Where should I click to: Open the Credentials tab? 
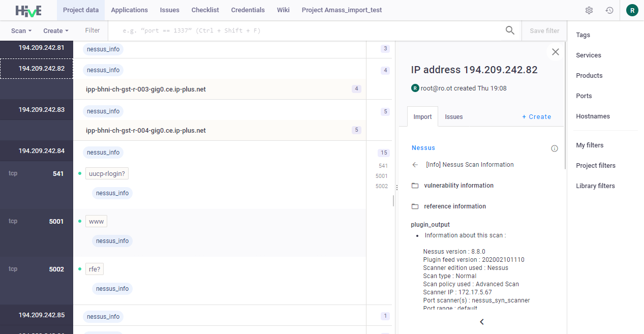tap(248, 10)
